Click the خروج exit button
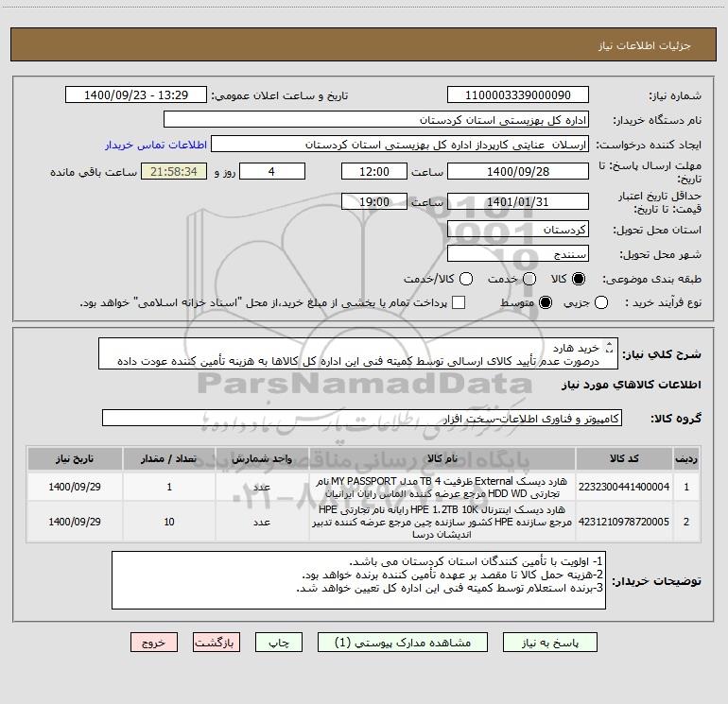This screenshot has height=704, width=728. pos(154,643)
